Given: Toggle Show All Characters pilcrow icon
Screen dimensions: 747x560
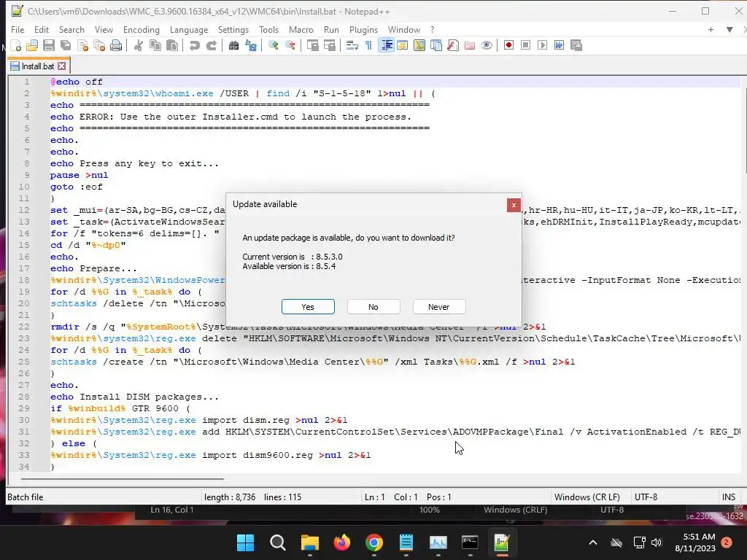Looking at the screenshot, I should coord(368,45).
